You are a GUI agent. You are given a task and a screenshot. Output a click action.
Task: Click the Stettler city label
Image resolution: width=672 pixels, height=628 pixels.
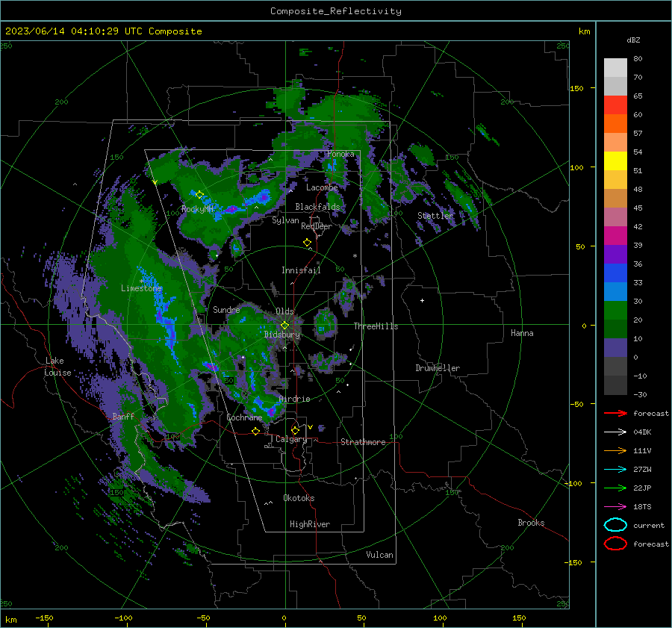[x=435, y=216]
